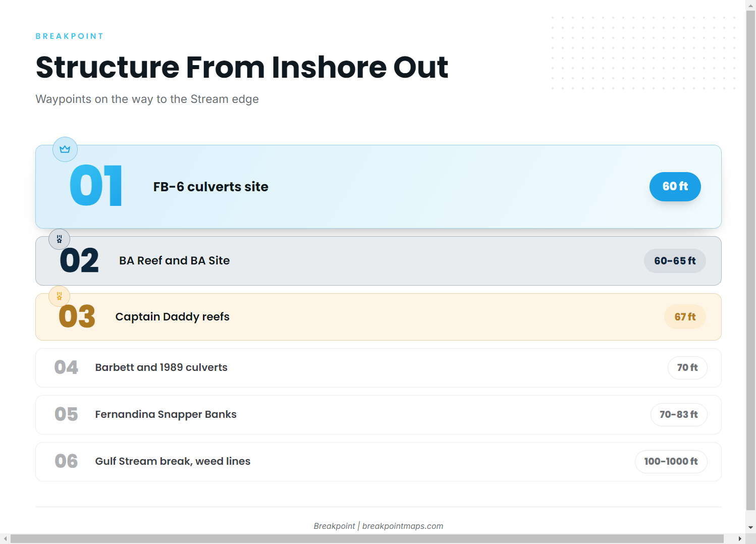This screenshot has height=544, width=756.
Task: Click the 60-65 ft depth pill
Action: tap(675, 261)
